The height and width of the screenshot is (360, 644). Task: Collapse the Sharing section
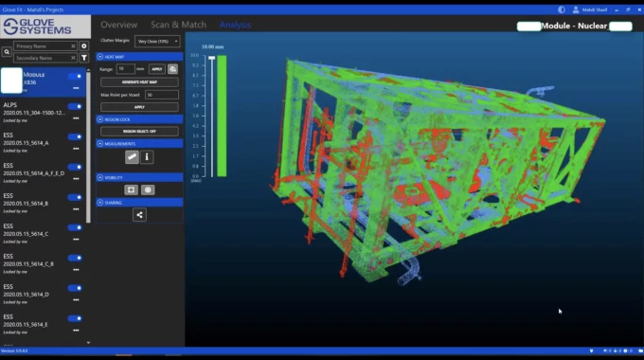pyautogui.click(x=100, y=203)
